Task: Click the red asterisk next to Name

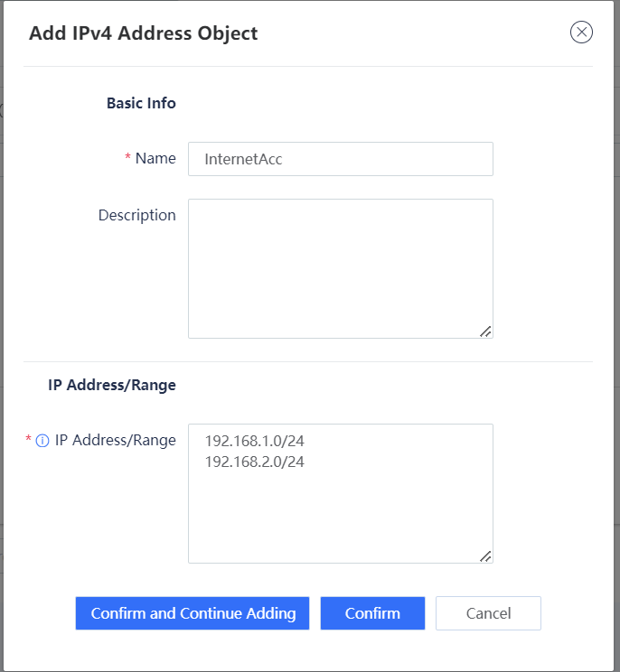Action: coord(127,158)
